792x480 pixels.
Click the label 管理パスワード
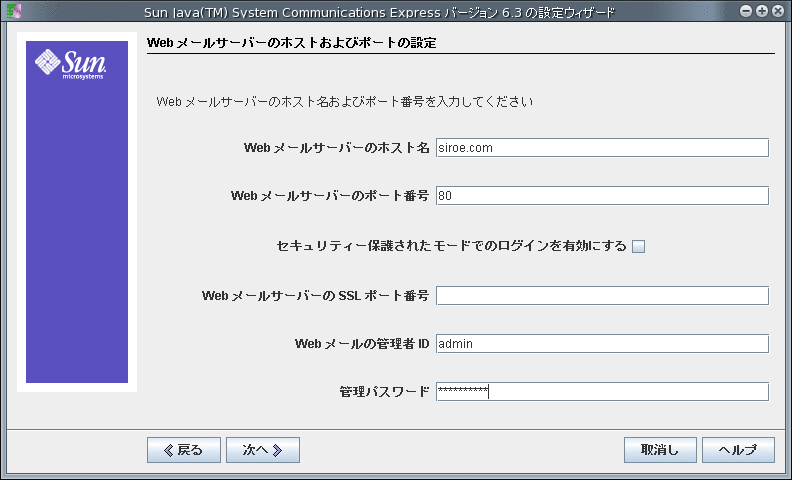384,392
